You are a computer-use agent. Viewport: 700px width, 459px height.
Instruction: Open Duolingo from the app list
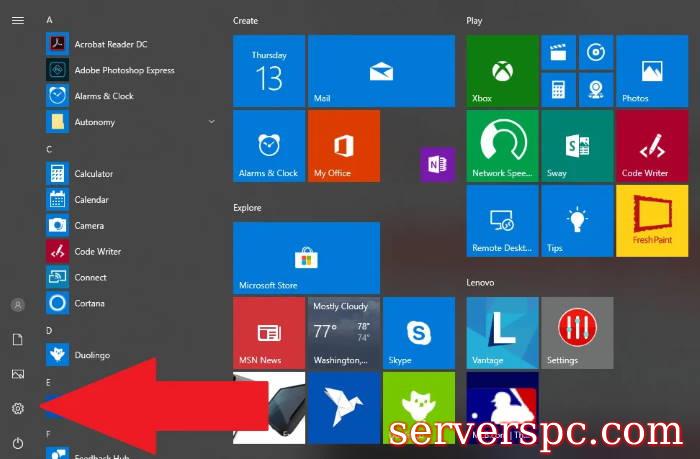click(91, 355)
